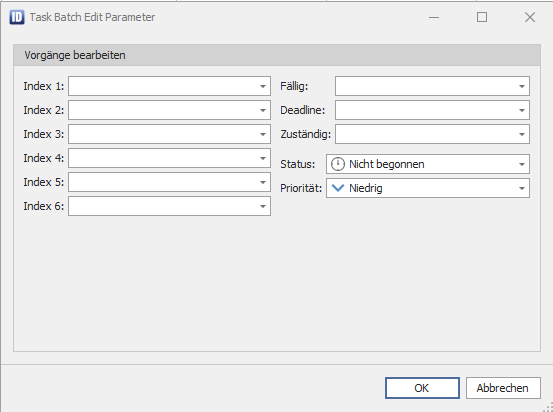Click the 'Index 1:' label
The height and width of the screenshot is (412, 553).
pos(44,86)
